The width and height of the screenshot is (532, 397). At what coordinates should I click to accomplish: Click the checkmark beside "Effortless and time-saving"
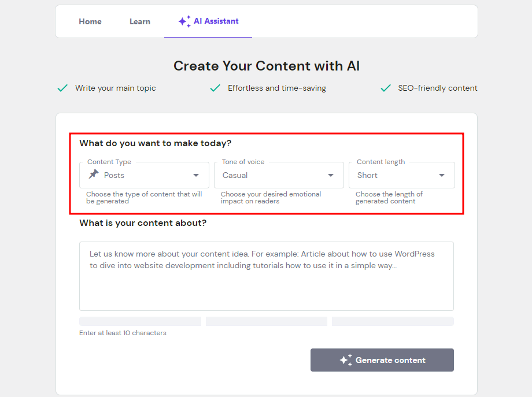(215, 88)
